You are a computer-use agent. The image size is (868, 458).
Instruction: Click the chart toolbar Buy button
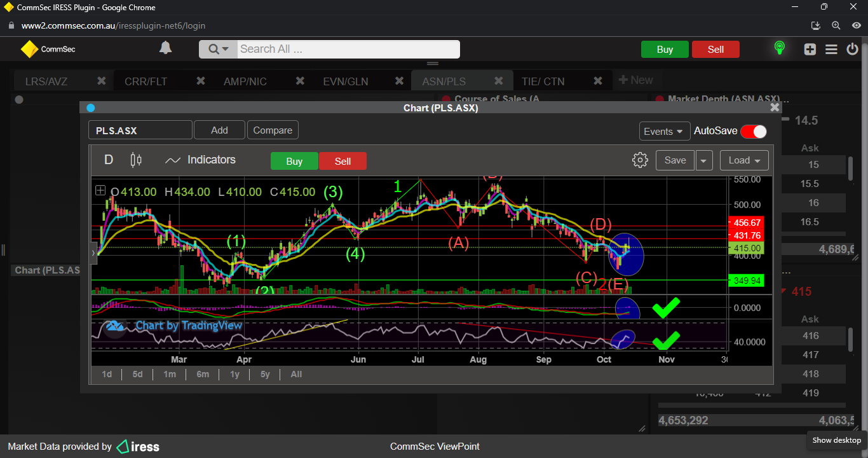tap(294, 161)
